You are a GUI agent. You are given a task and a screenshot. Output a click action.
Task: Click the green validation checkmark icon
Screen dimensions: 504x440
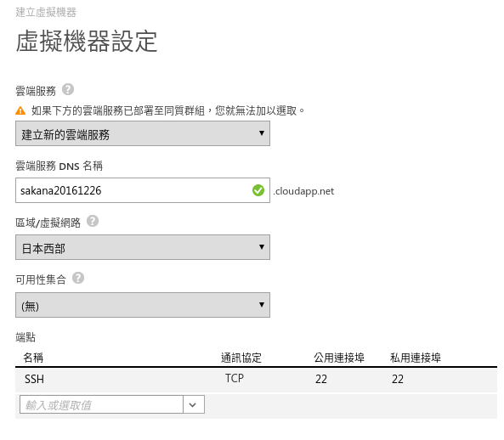click(x=258, y=190)
